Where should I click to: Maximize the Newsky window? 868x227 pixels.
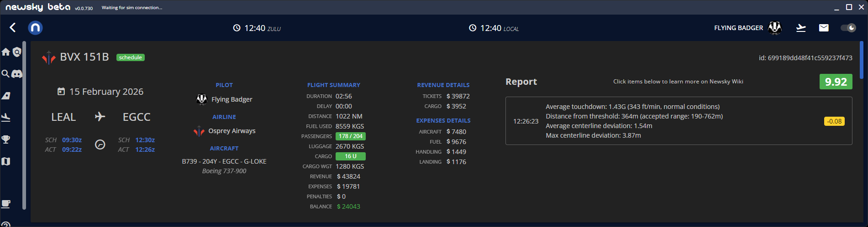[849, 7]
